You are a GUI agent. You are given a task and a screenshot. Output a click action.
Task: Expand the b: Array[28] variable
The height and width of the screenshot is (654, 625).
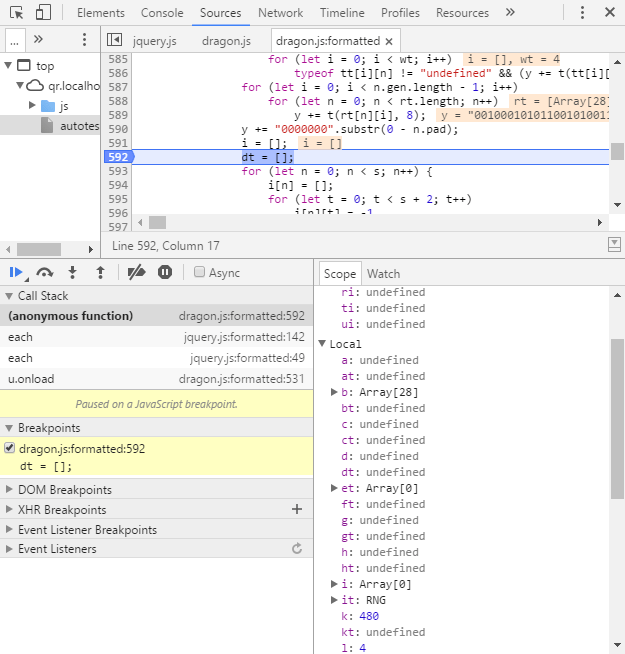(x=335, y=392)
